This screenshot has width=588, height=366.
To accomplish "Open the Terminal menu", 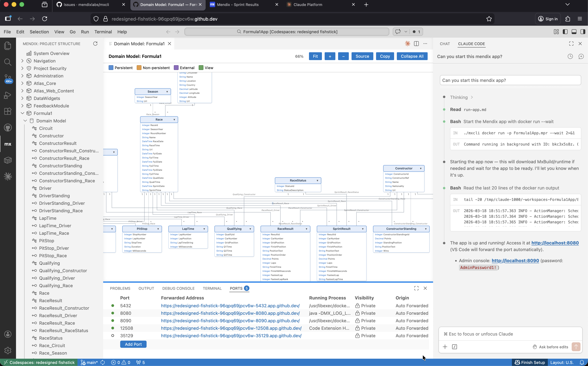I will coord(103,32).
